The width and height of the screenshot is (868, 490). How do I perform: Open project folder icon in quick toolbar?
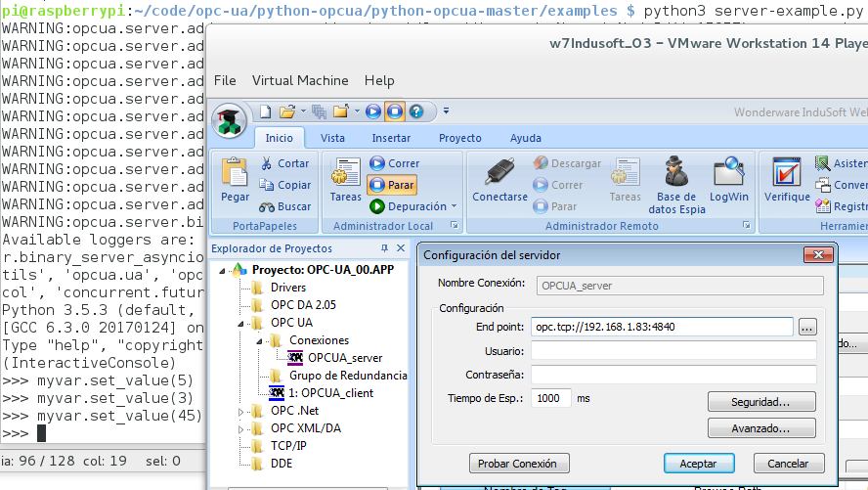point(287,111)
